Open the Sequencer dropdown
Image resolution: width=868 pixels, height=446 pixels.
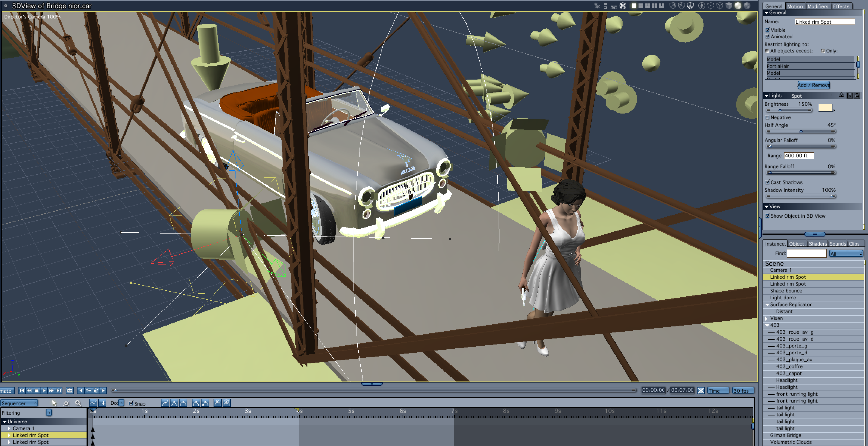[19, 403]
